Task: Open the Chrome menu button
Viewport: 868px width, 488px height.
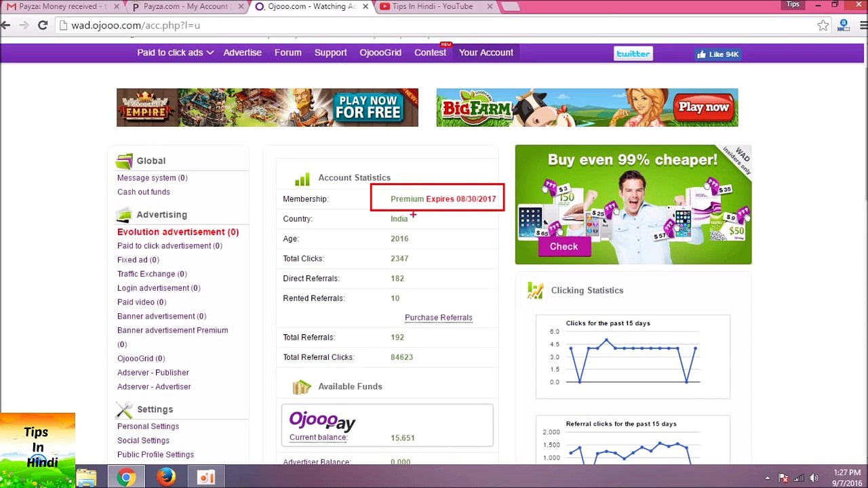Action: (x=863, y=25)
